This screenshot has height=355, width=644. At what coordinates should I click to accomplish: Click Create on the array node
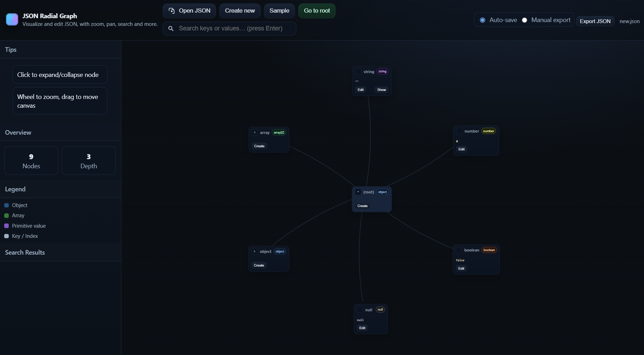click(259, 146)
